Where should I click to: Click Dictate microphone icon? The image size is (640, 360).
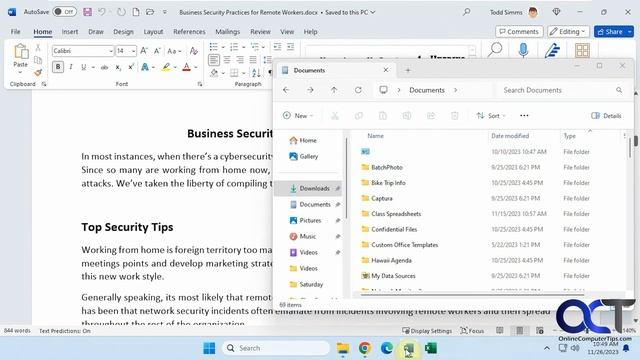coord(523,51)
